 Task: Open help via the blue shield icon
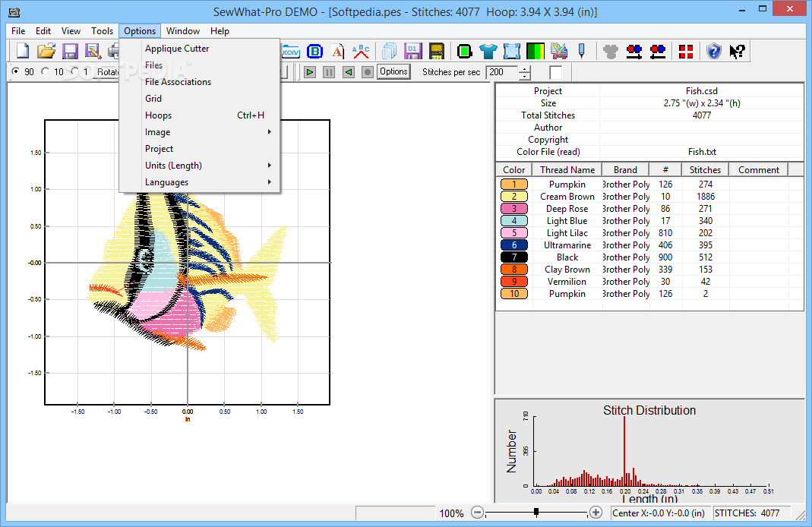tap(713, 51)
